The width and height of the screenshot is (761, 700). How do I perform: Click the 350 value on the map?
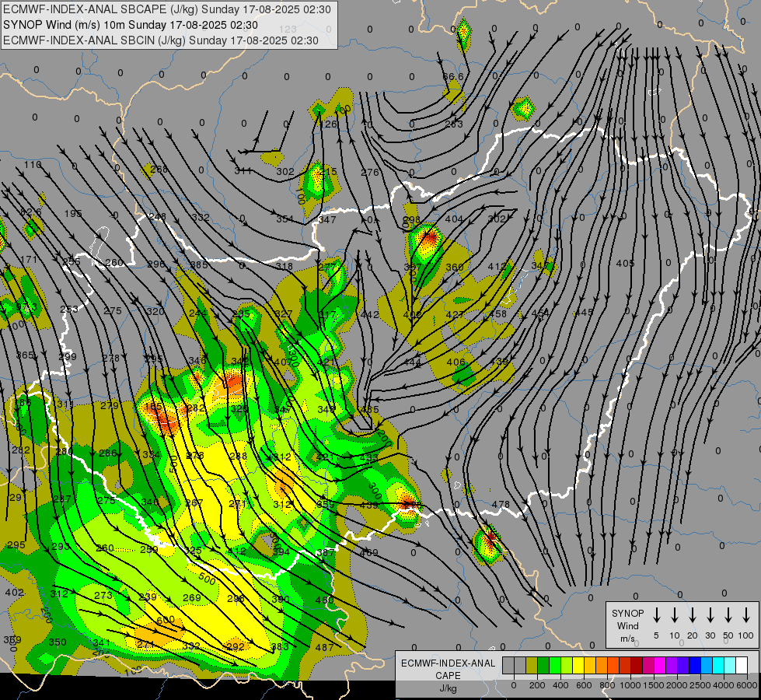tap(58, 642)
